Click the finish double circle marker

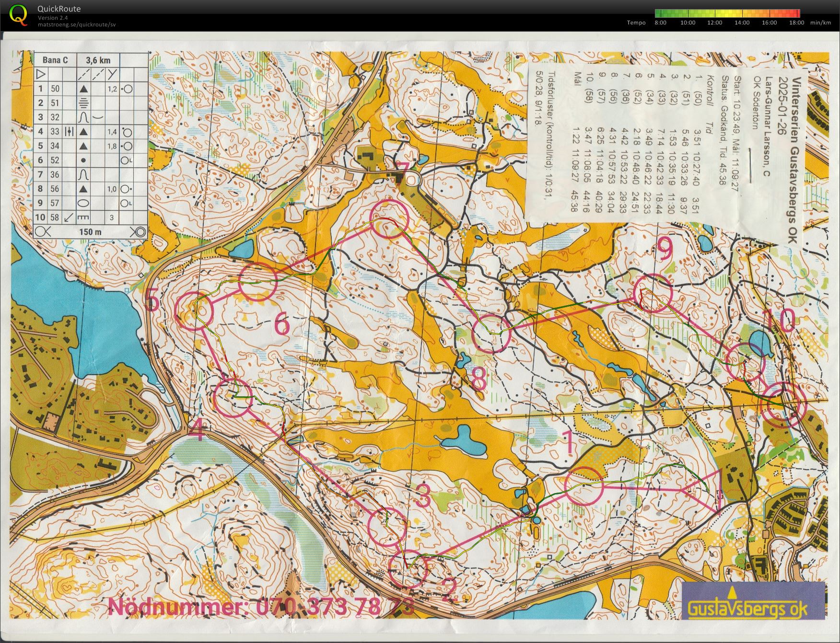pos(785,405)
